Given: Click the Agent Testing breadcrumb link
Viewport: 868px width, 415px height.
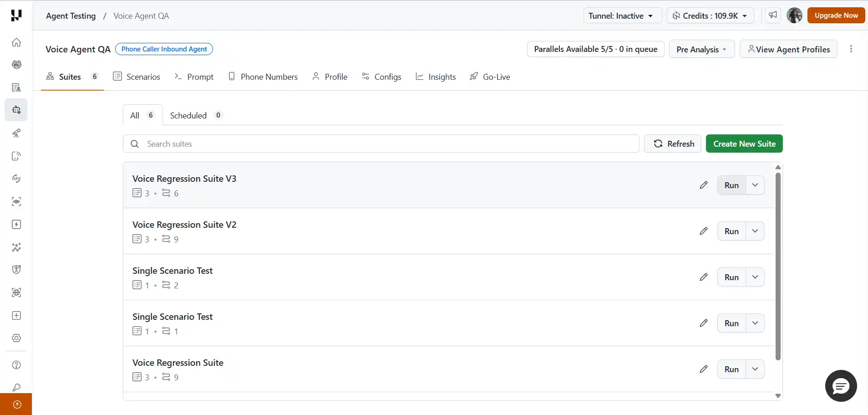Looking at the screenshot, I should click(71, 16).
